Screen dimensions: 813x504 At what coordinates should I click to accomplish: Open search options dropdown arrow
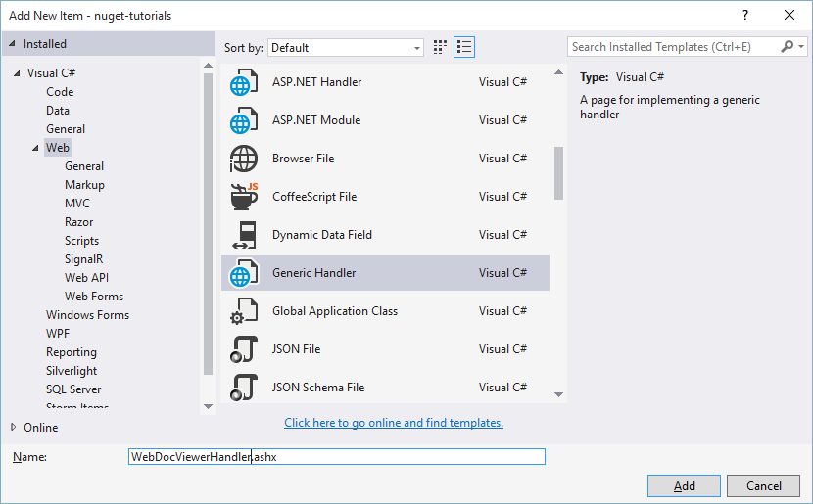(801, 47)
